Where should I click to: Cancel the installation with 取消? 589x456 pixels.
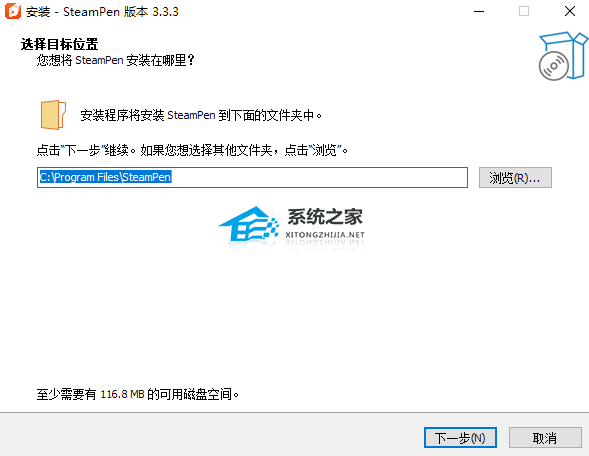[x=545, y=438]
